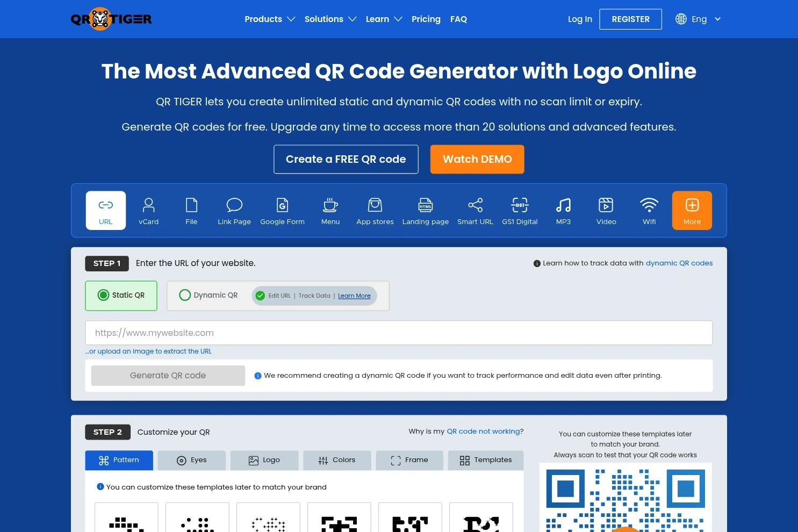The height and width of the screenshot is (532, 798).
Task: Select the Video QR type
Action: click(606, 211)
